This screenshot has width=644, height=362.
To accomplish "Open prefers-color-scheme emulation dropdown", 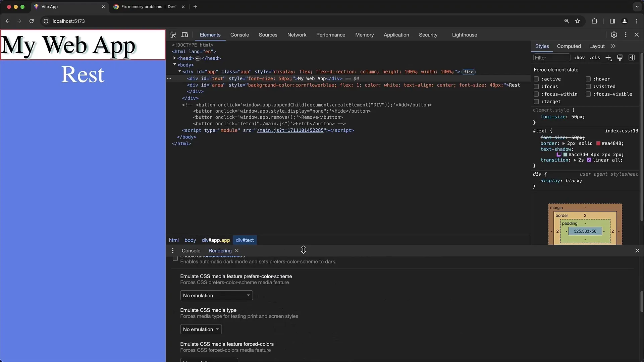I will point(216,296).
